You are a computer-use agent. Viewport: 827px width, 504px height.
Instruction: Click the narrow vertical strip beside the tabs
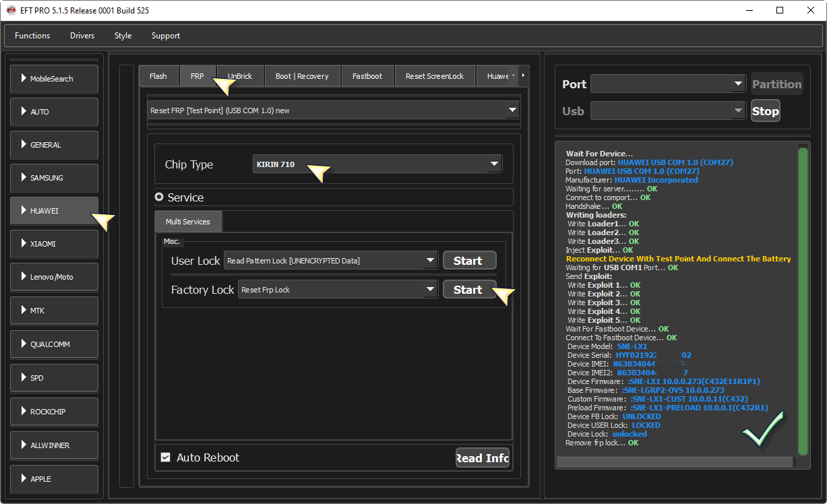(x=127, y=276)
